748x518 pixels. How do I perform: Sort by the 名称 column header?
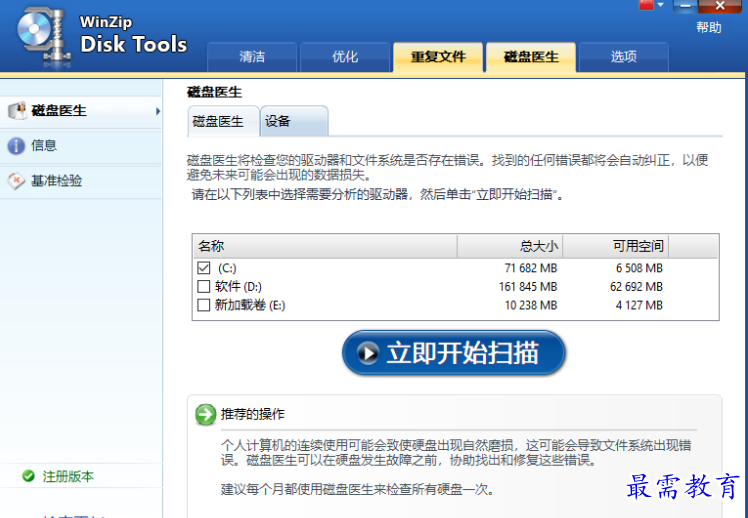tap(325, 246)
